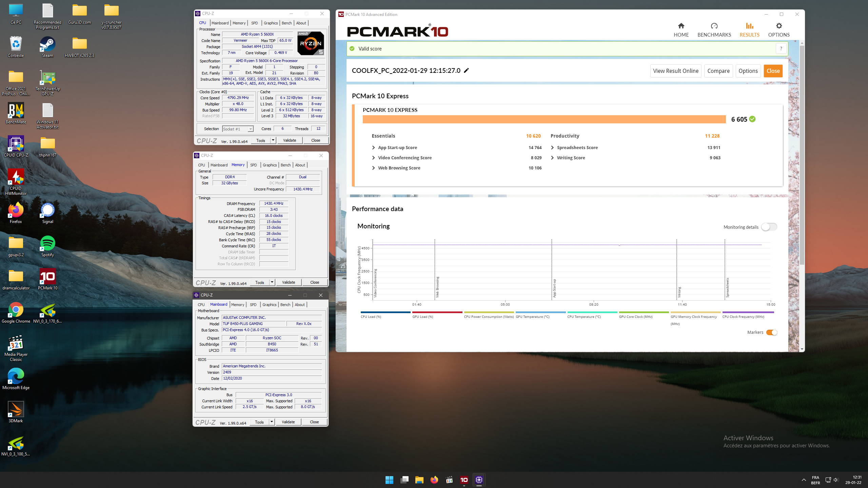
Task: Click the GPU Load (%) legend color bar
Action: (437, 312)
